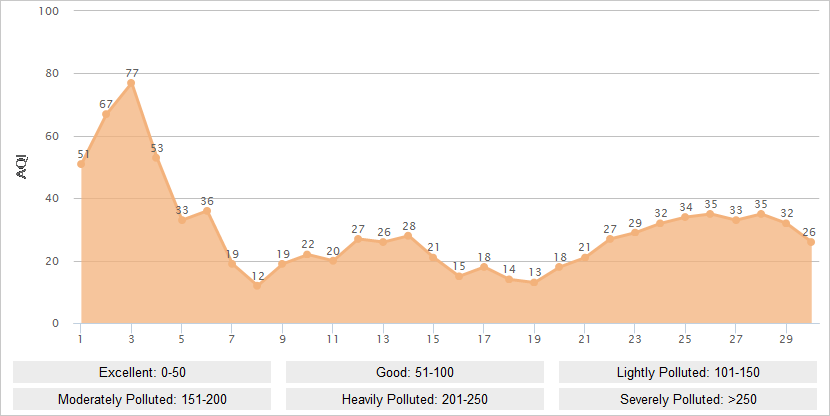
Task: Click the x-axis label 21
Action: 584,339
